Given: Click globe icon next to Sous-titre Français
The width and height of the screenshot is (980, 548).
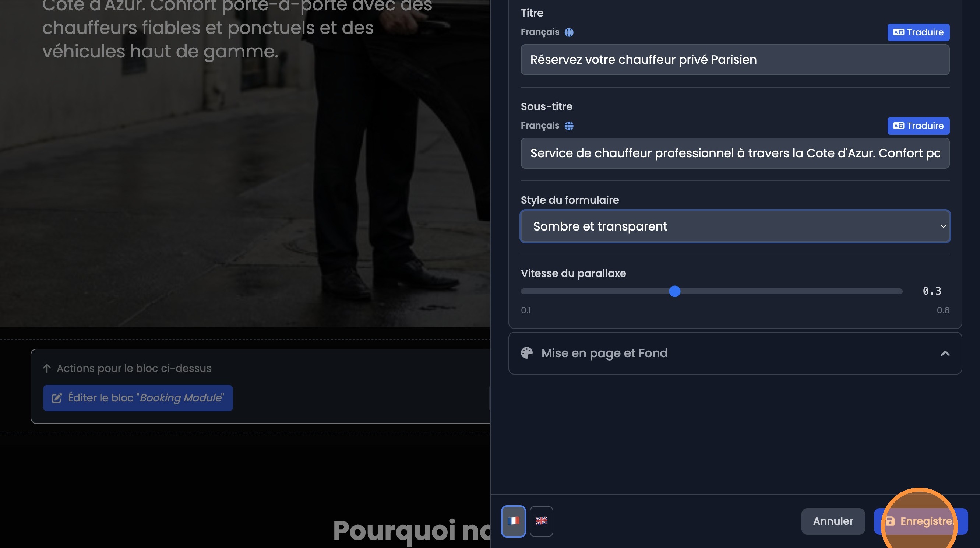Looking at the screenshot, I should [x=569, y=126].
